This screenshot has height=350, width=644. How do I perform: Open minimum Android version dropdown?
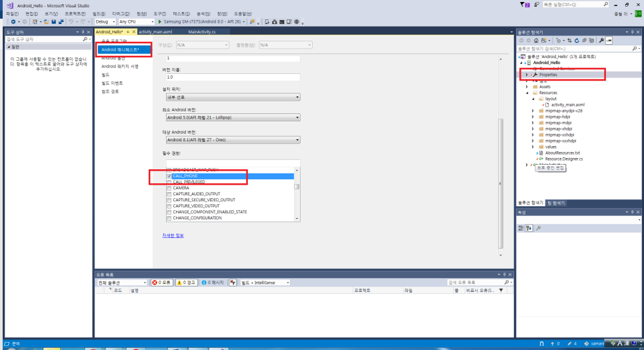(233, 117)
